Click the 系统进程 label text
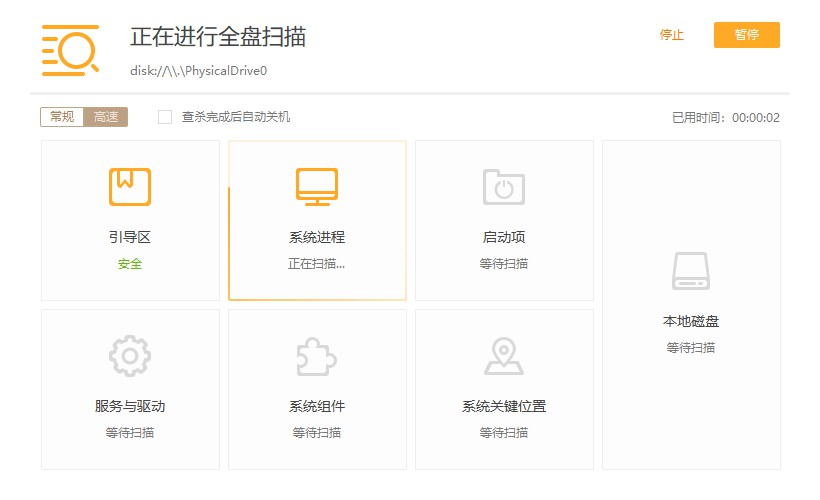This screenshot has width=820, height=500. [x=317, y=237]
